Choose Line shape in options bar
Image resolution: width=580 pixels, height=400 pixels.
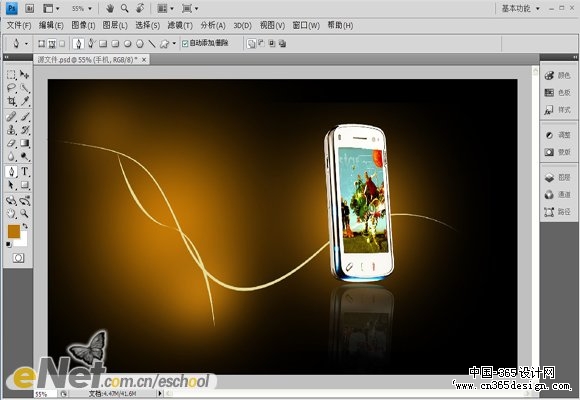[x=152, y=44]
